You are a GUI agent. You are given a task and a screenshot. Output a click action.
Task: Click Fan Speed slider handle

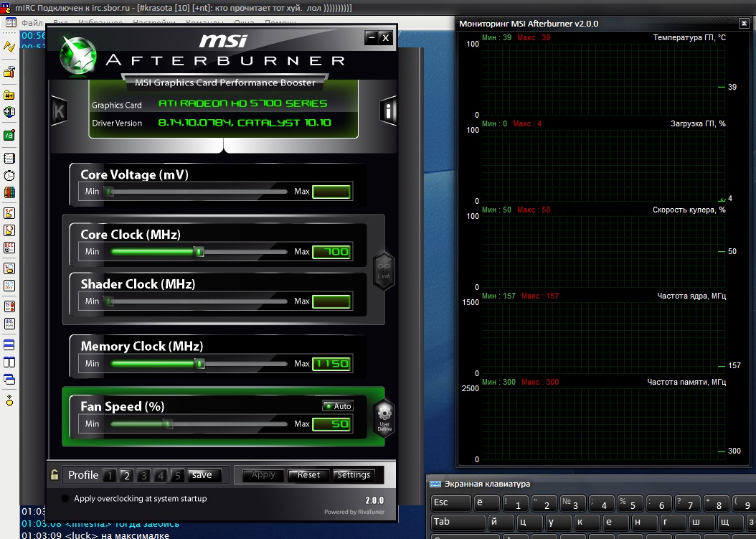(x=168, y=423)
